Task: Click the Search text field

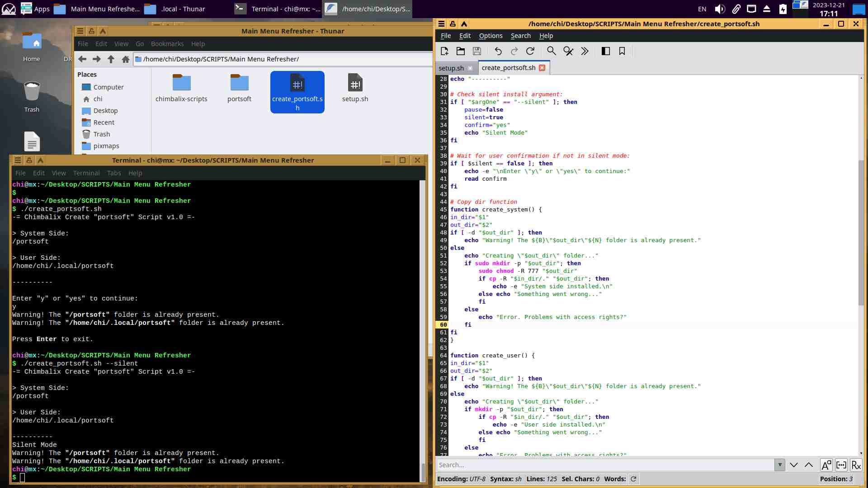Action: tap(605, 465)
